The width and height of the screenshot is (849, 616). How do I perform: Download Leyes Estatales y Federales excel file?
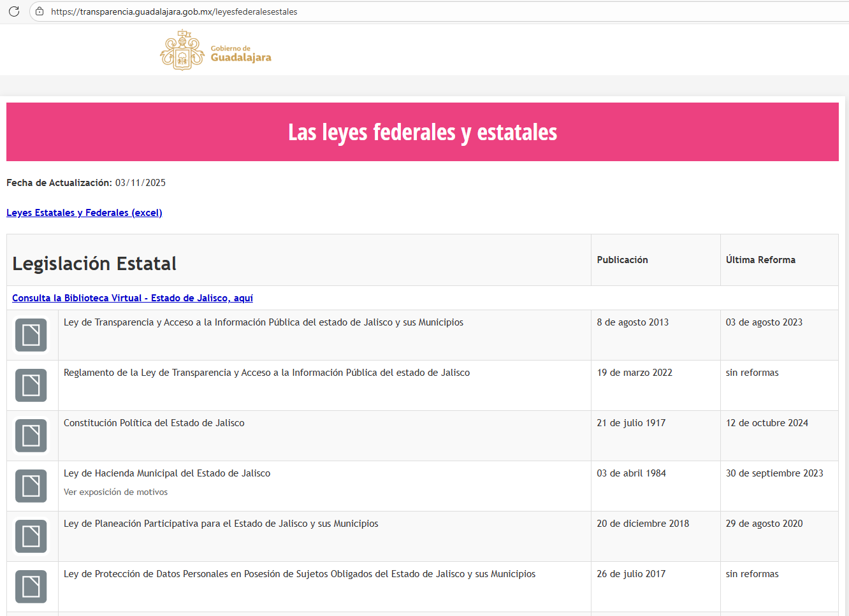(x=84, y=213)
